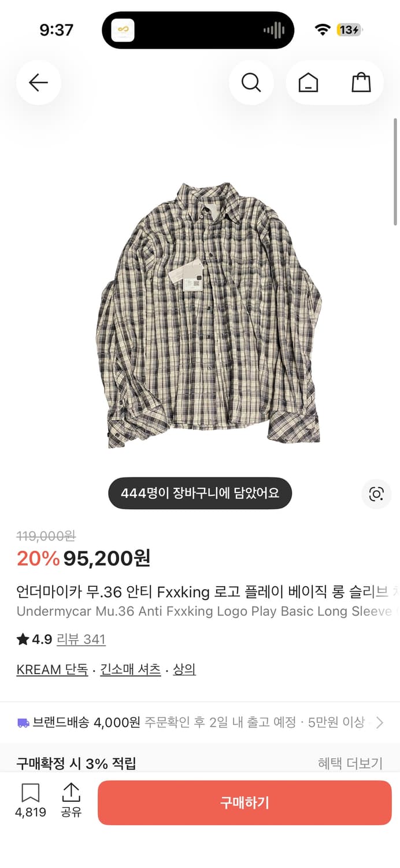The width and height of the screenshot is (400, 868).
Task: View the 긴소매 셔츠 category
Action: [x=131, y=669]
